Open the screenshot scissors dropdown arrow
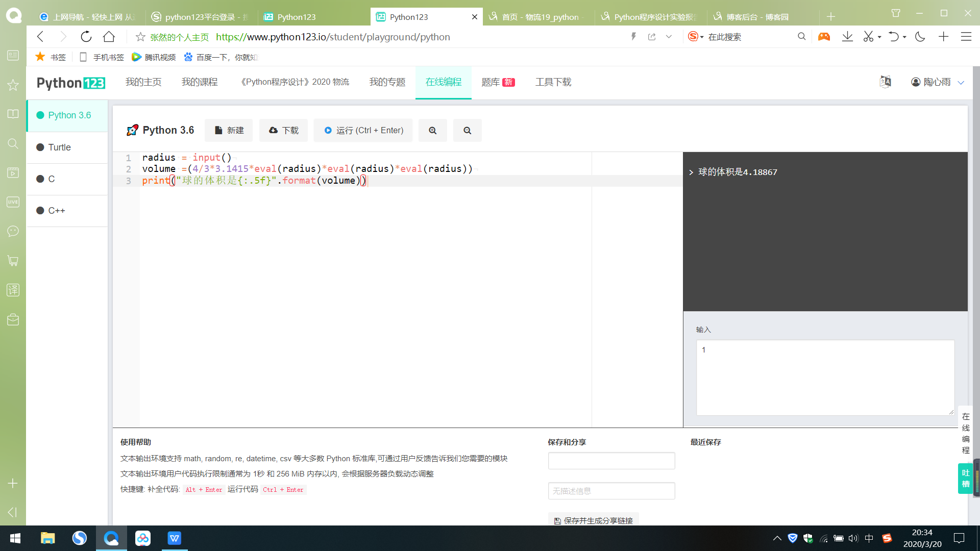The height and width of the screenshot is (551, 980). click(x=879, y=37)
